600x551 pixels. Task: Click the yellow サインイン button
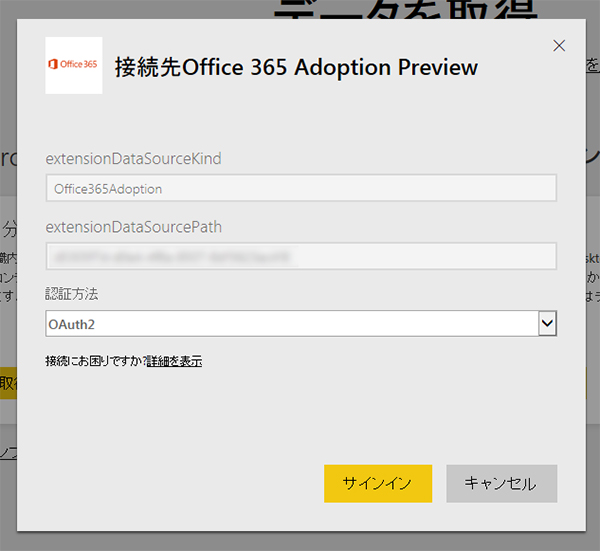378,483
